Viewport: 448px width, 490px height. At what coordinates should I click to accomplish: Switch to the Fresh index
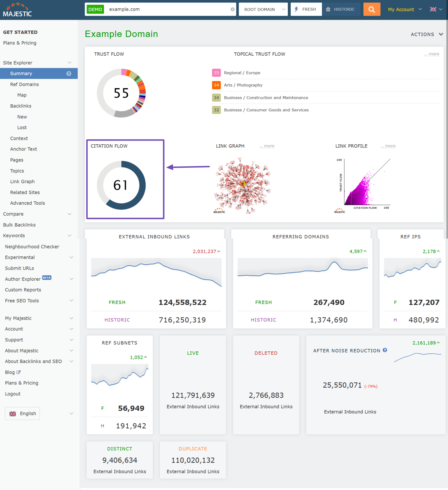306,9
